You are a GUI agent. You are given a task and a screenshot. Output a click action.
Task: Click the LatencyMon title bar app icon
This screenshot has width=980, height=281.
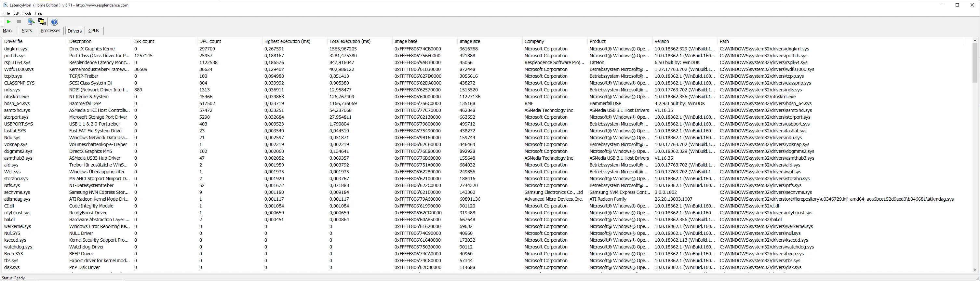coord(5,5)
